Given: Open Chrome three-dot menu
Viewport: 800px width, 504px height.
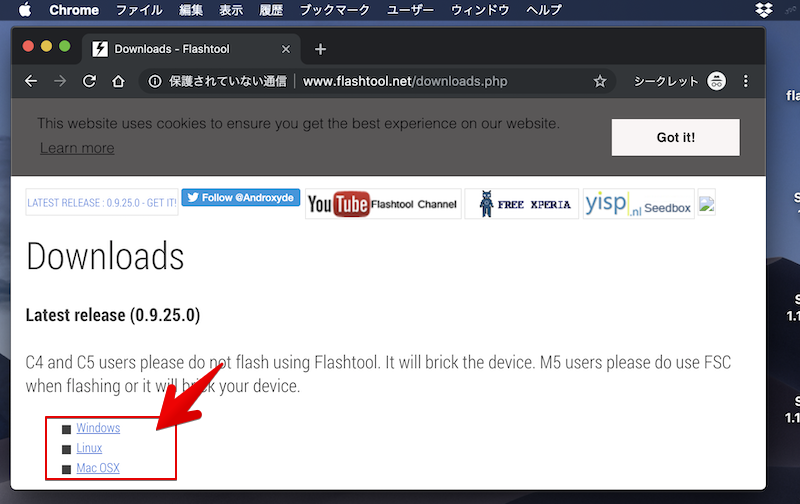Looking at the screenshot, I should [x=746, y=81].
